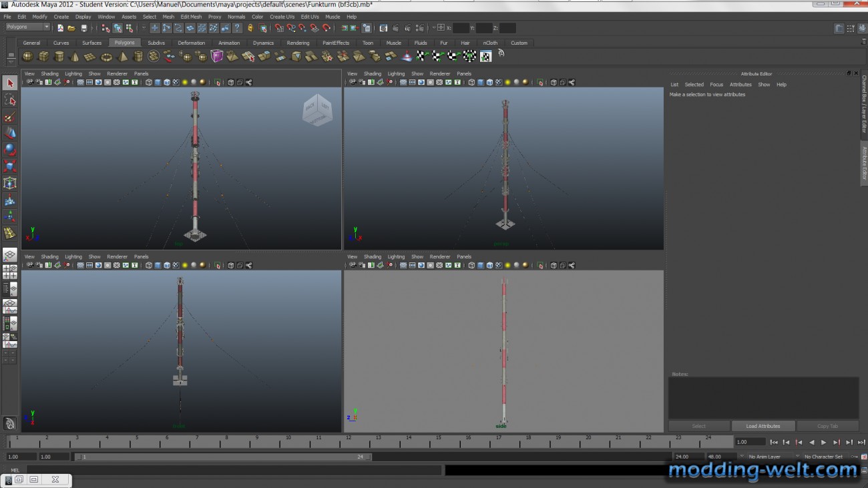Toggle wireframe display in top-left viewport
868x488 pixels.
point(149,83)
